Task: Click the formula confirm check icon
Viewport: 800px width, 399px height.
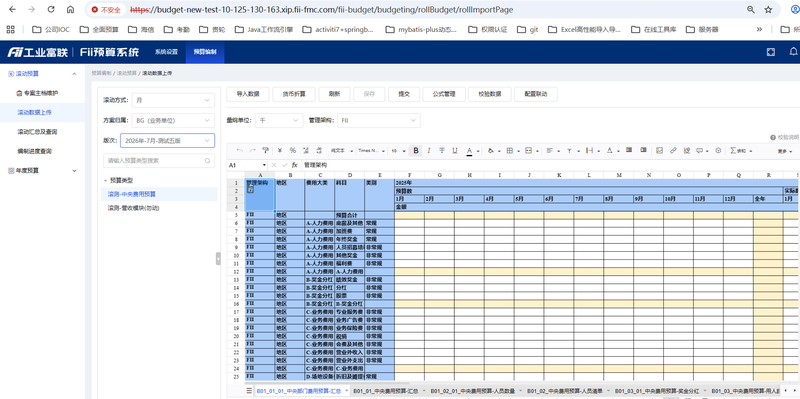Action: click(284, 165)
